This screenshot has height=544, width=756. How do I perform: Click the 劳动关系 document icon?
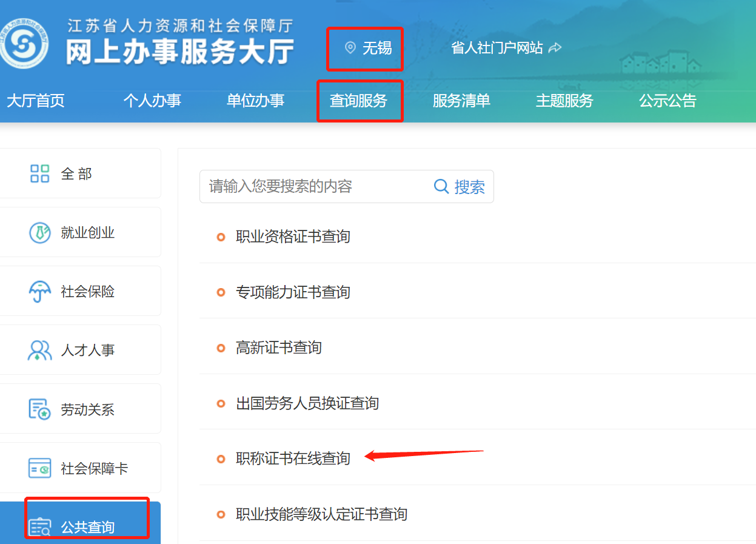coord(39,409)
